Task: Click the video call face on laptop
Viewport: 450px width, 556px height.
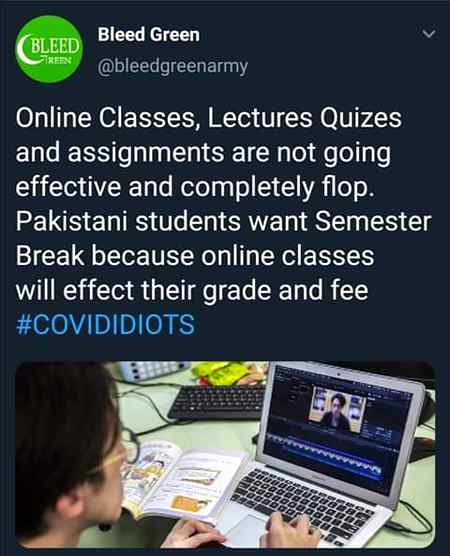Action: tap(337, 409)
